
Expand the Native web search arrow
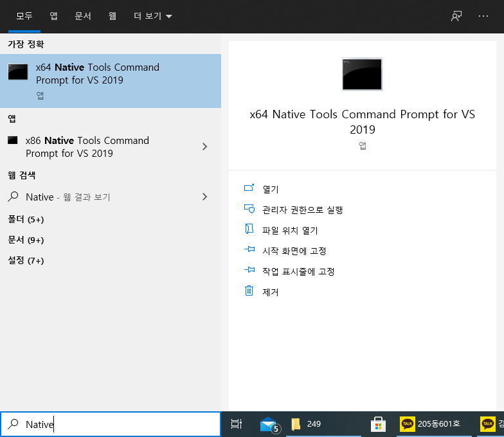pos(204,197)
